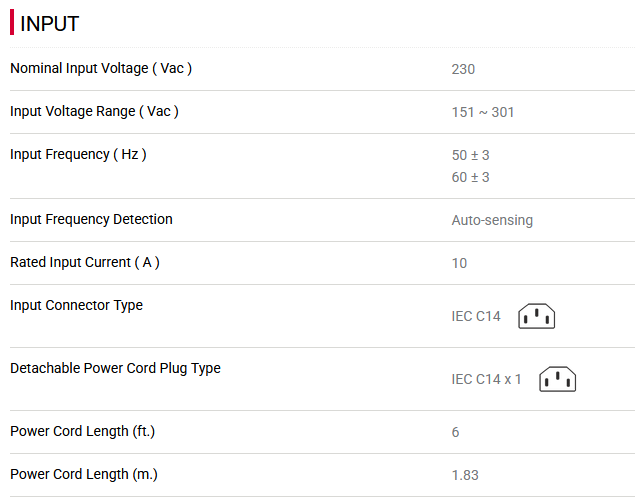Select the 151 ~ 301 range value
This screenshot has width=635, height=501.
(483, 112)
